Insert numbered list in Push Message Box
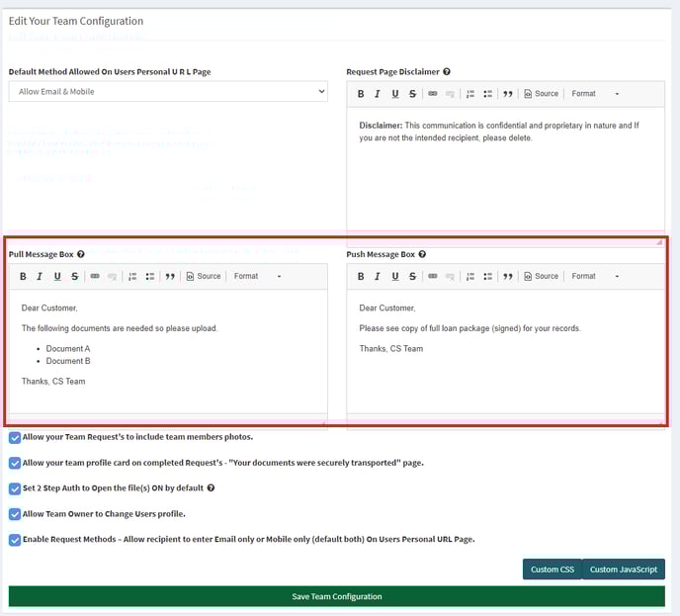The height and width of the screenshot is (616, 680). pos(469,277)
